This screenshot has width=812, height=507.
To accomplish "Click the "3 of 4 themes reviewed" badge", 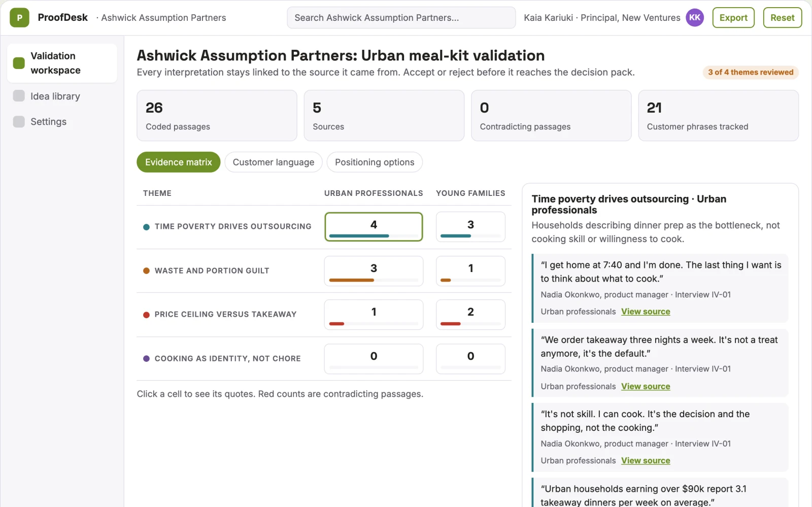I will click(x=751, y=73).
